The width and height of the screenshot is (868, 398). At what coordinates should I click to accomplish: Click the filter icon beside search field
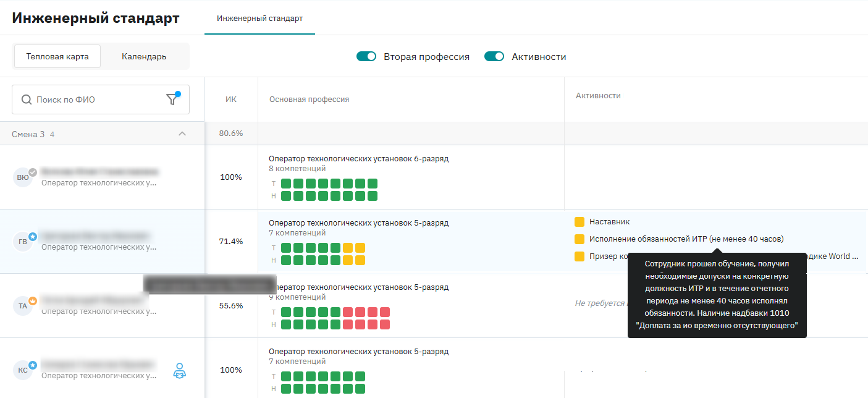(172, 99)
